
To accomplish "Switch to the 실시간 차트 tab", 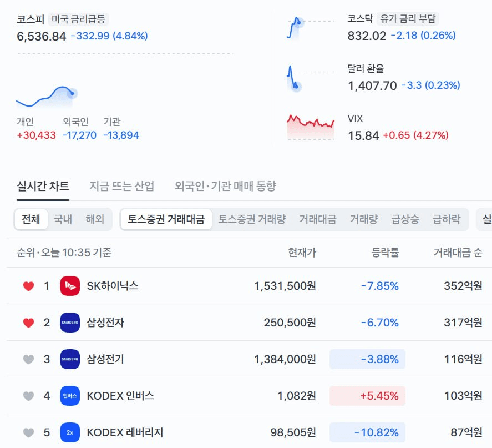I will pos(43,186).
